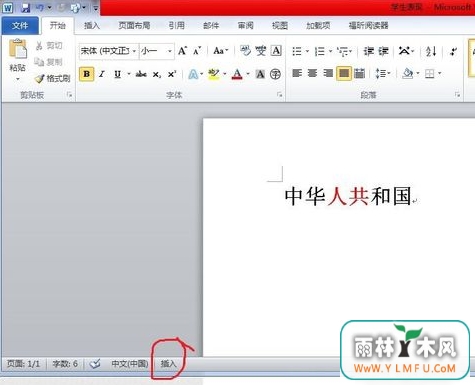
Task: Apply strikethrough with the abc icon
Action: 141,74
